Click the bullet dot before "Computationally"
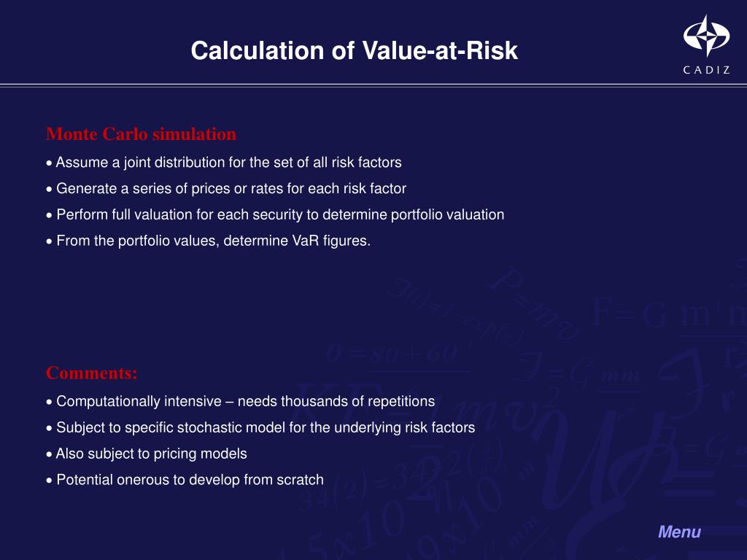This screenshot has height=560, width=747. tap(49, 402)
